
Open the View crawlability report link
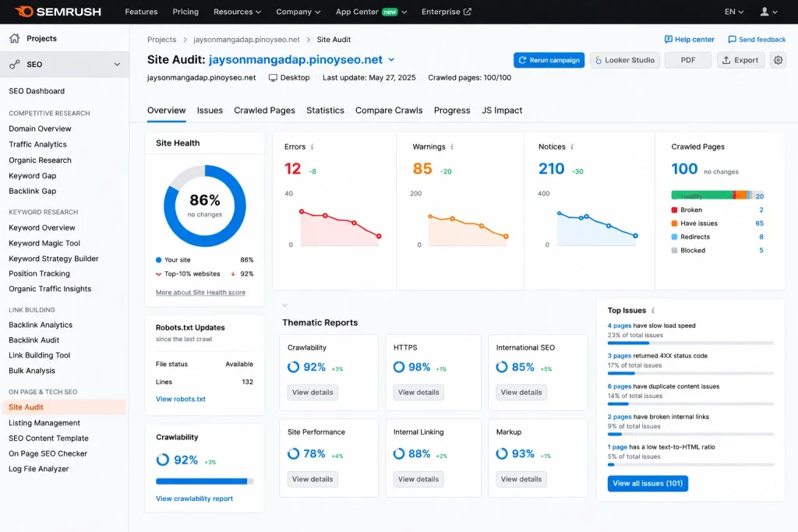pos(194,499)
